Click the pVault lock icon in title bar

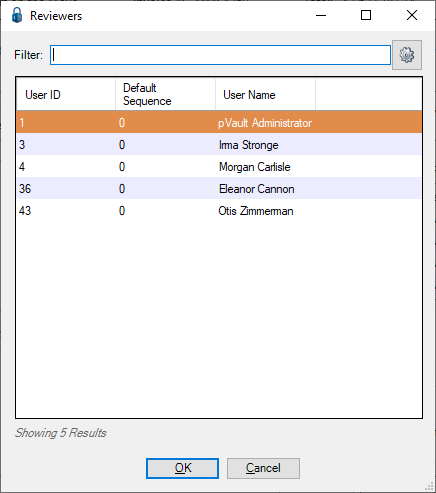pyautogui.click(x=17, y=15)
